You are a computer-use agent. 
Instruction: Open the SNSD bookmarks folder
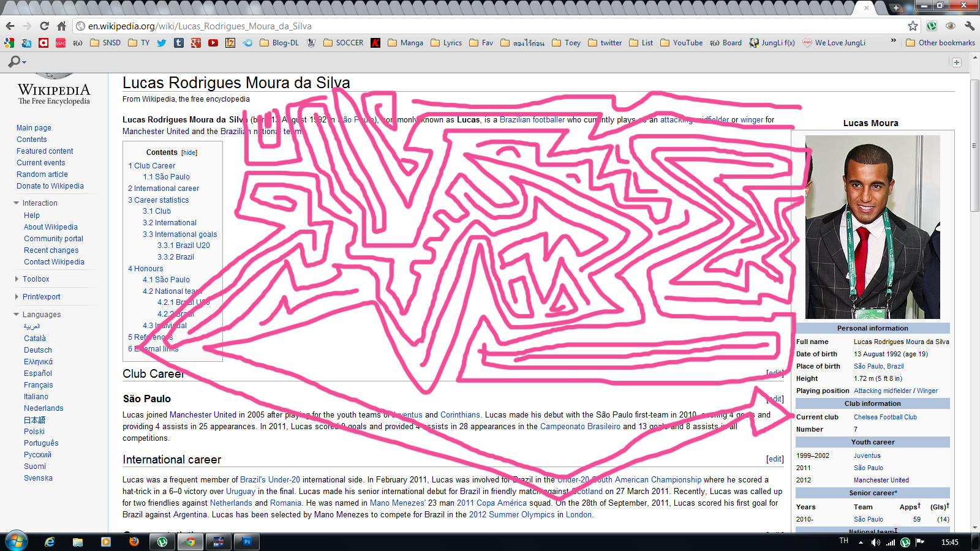point(105,43)
